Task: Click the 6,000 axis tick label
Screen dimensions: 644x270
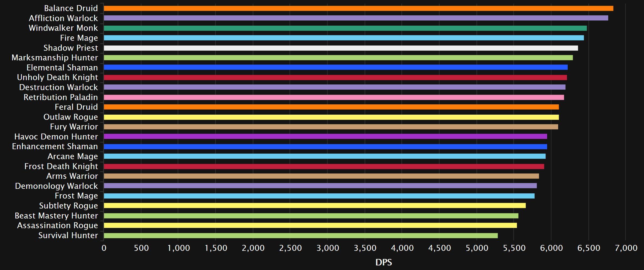Action: coord(551,248)
